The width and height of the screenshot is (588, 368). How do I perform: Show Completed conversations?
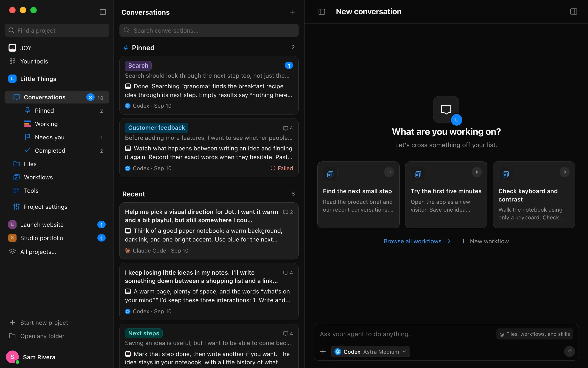coord(64,151)
